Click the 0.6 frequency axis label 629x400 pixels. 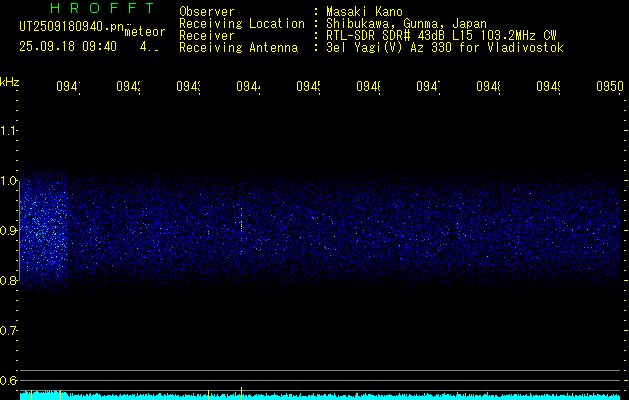tap(9, 381)
